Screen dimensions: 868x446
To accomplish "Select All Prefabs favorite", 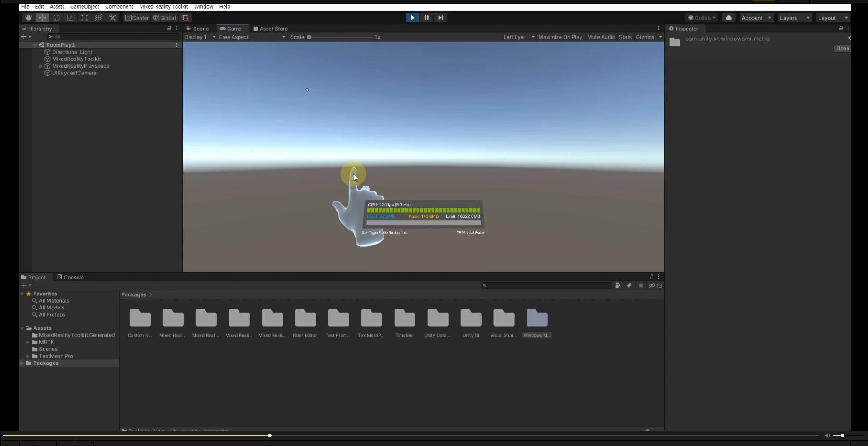I will pos(52,314).
